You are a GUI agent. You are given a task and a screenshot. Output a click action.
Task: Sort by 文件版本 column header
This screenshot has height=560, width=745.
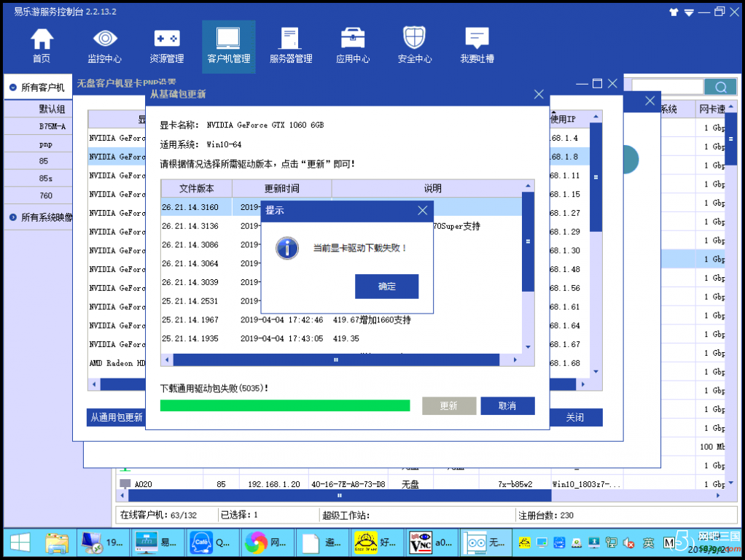pos(196,188)
